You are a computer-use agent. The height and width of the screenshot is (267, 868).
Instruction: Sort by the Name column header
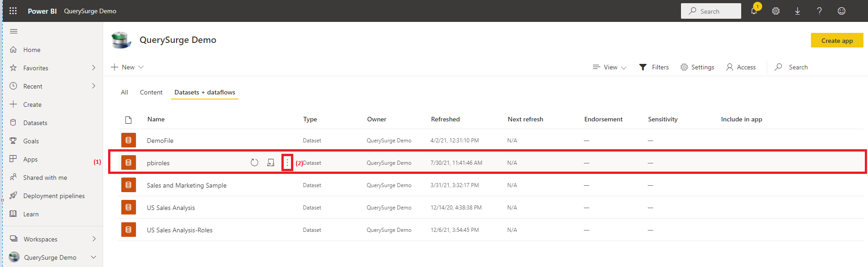(156, 119)
